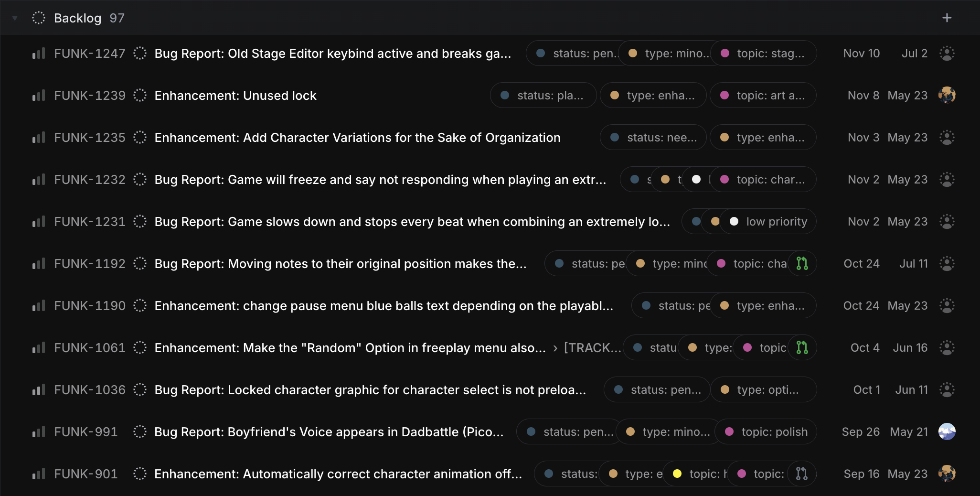Open issue Enhancement: Unused lock

click(235, 96)
